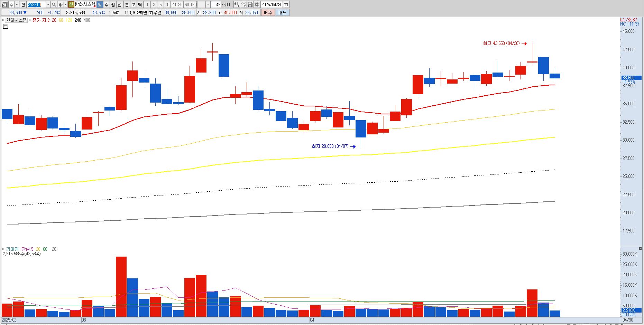Click the 종가 지수 moving average legend

[x=42, y=20]
